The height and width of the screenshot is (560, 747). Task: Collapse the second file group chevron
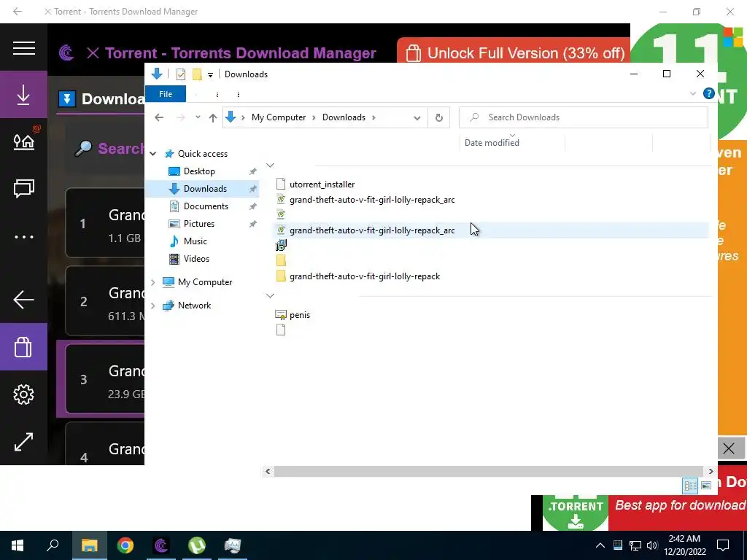pos(270,296)
